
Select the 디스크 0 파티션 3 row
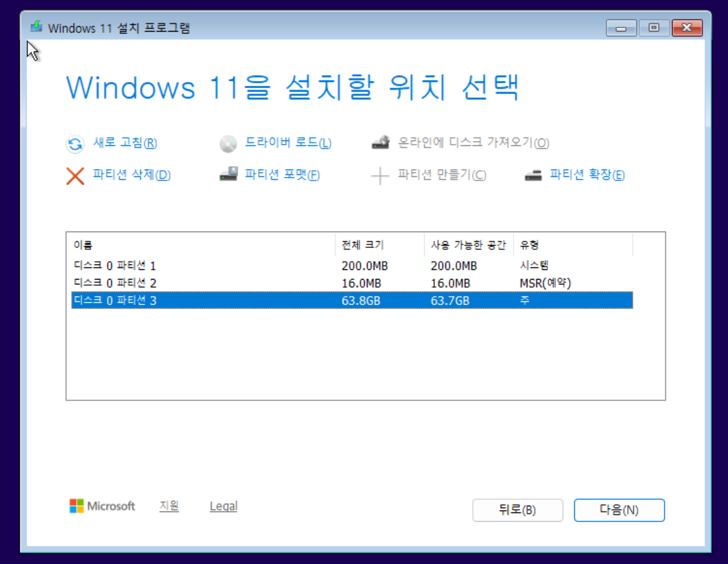coord(352,300)
